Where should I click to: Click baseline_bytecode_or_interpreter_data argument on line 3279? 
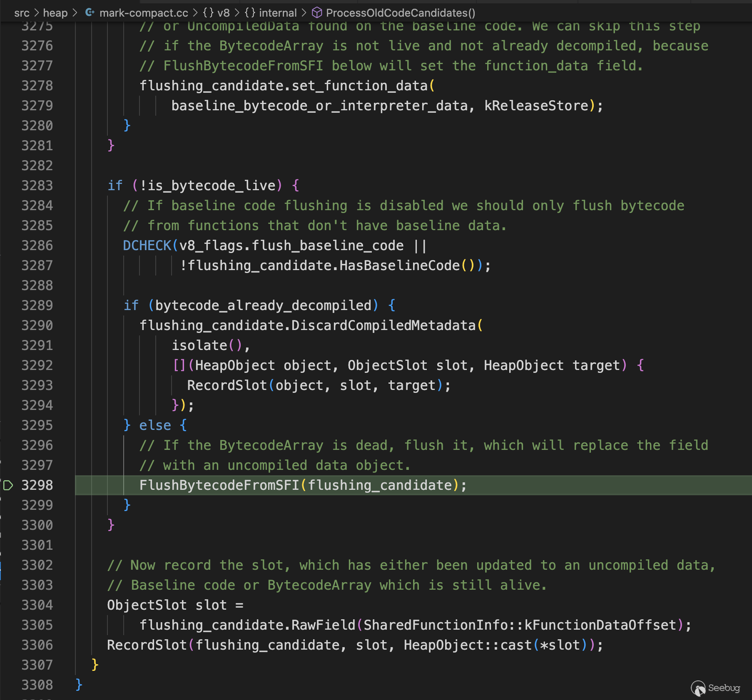pos(319,106)
